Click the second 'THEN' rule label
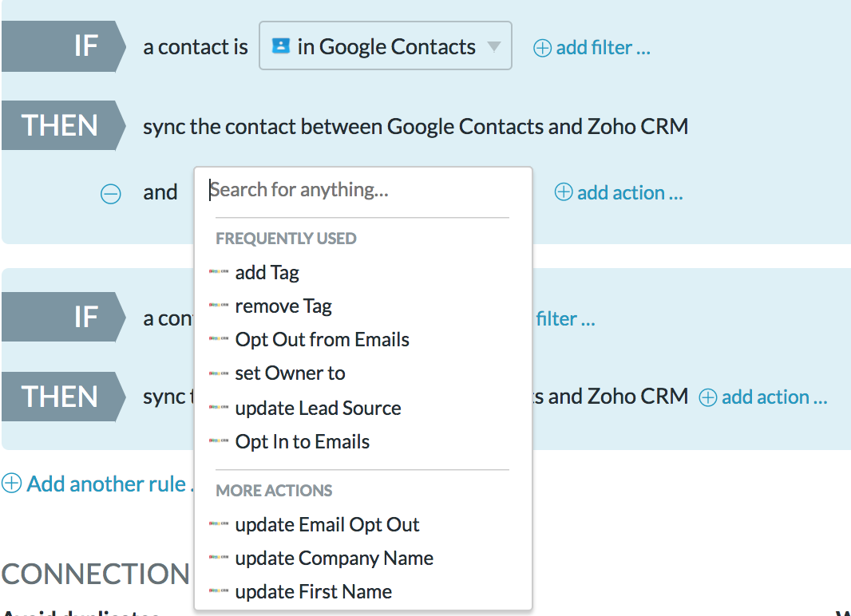 pyautogui.click(x=64, y=397)
